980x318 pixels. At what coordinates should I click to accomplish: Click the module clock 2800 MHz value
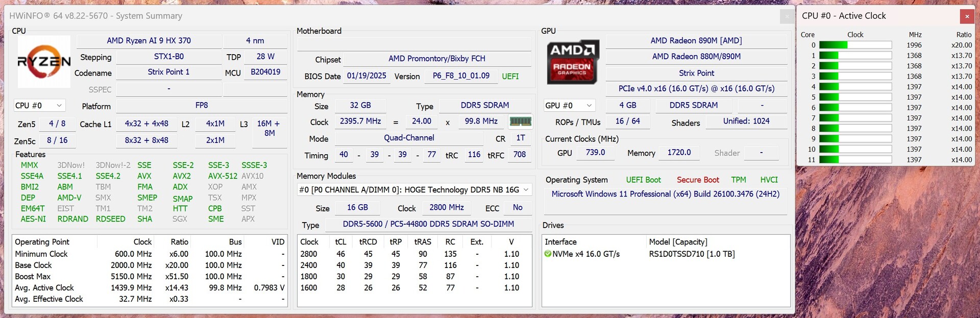447,208
